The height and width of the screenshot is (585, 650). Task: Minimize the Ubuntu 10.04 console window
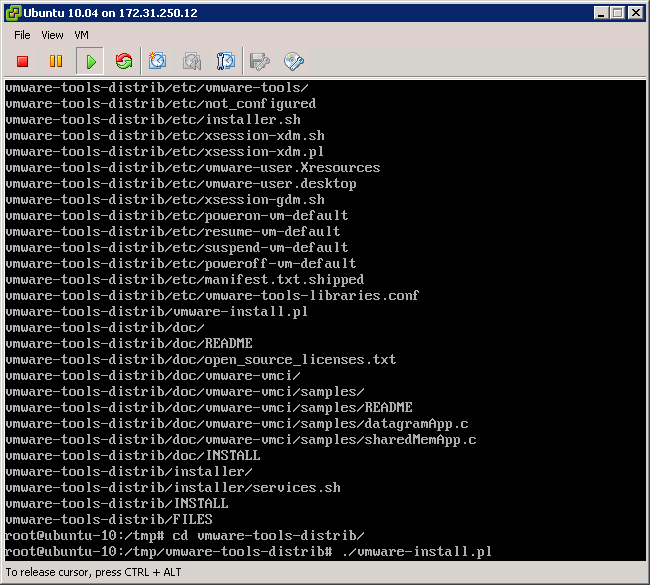[x=601, y=13]
